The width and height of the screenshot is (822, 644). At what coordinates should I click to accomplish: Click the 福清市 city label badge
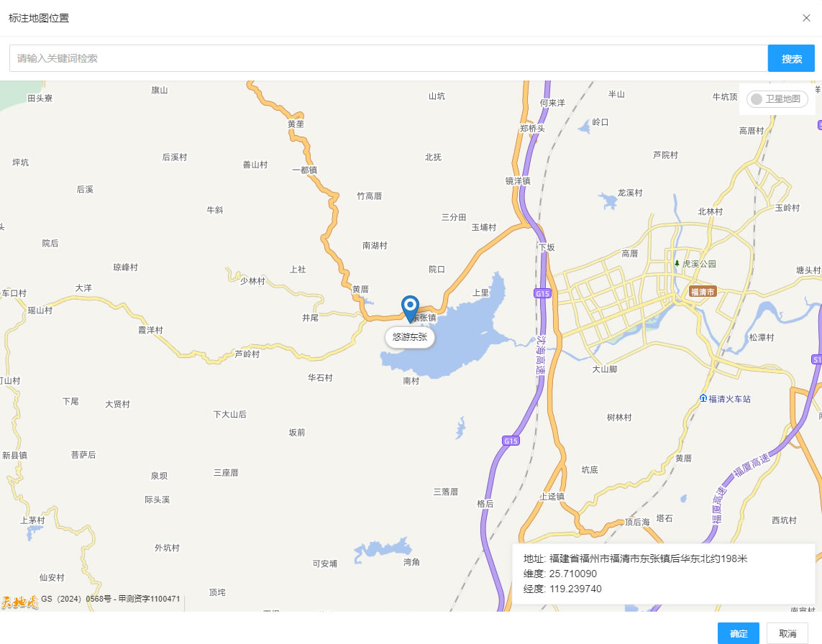click(702, 291)
